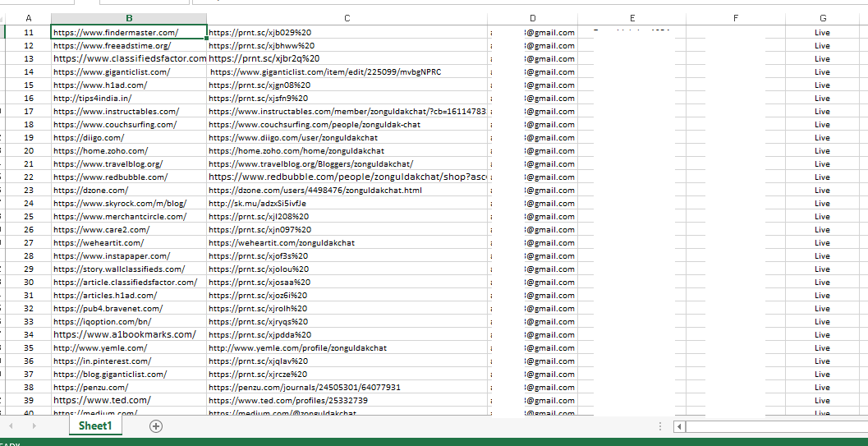
Task: Switch to the Sheet1 tab
Action: tap(94, 425)
